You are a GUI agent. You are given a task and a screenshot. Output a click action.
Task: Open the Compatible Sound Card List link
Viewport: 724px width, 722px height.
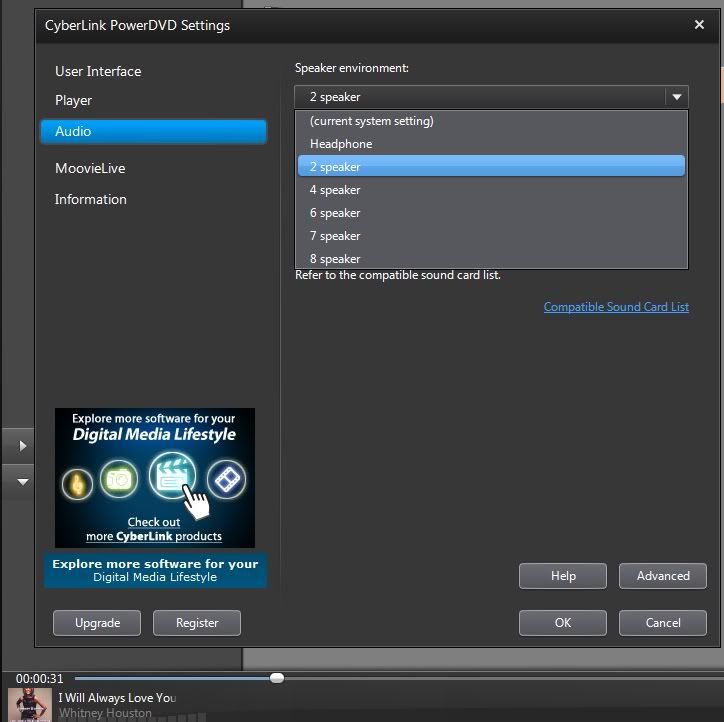pyautogui.click(x=616, y=307)
